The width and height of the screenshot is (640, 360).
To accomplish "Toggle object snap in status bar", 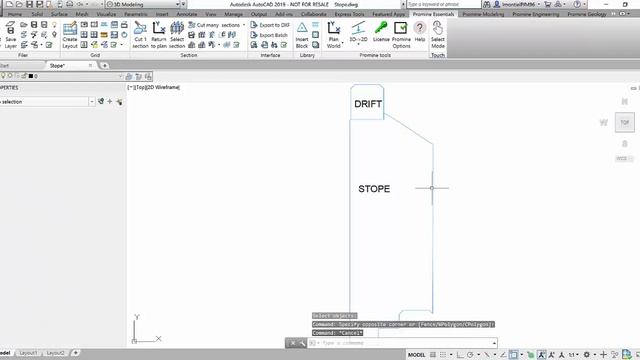I will (x=514, y=355).
